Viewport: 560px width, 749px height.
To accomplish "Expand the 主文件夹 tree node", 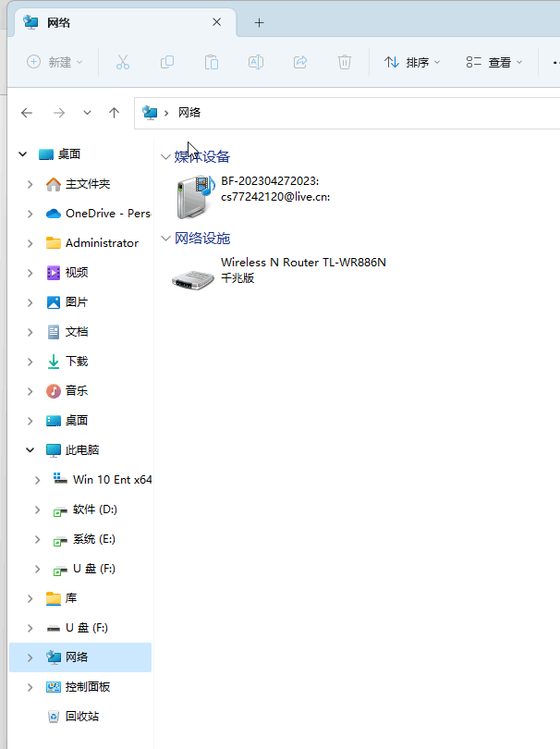I will [30, 184].
